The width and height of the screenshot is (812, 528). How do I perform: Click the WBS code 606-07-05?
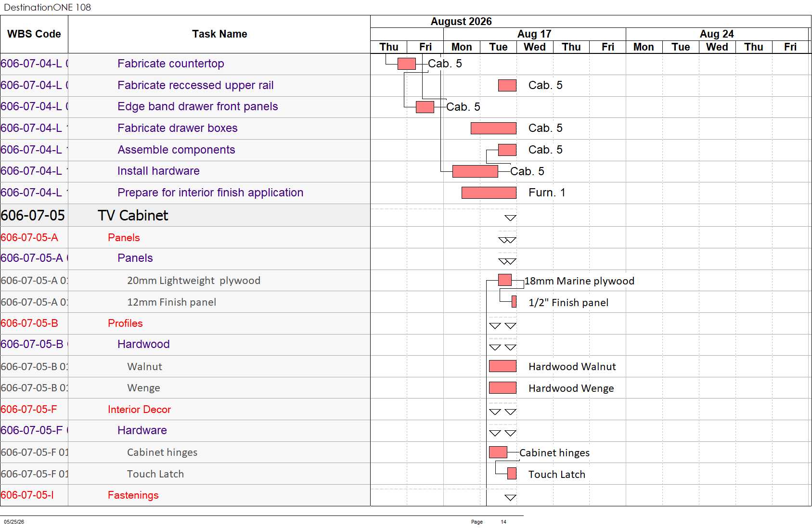(33, 216)
